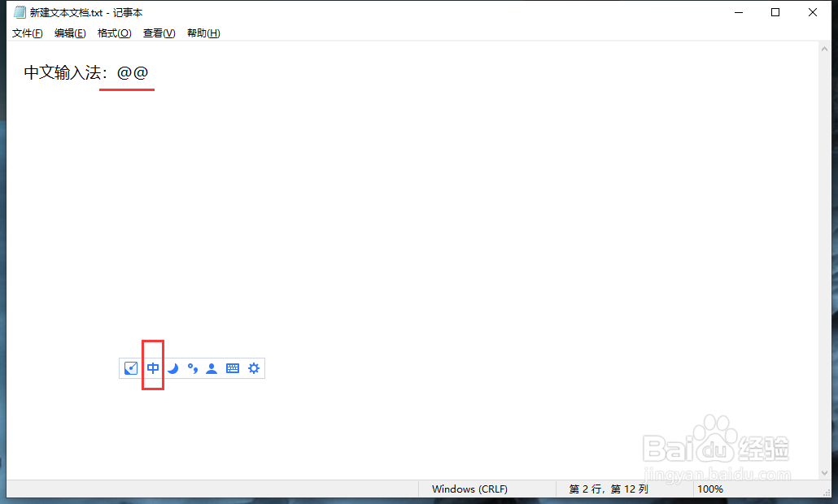The width and height of the screenshot is (838, 504).
Task: Open the 查看(V) menu
Action: point(159,33)
